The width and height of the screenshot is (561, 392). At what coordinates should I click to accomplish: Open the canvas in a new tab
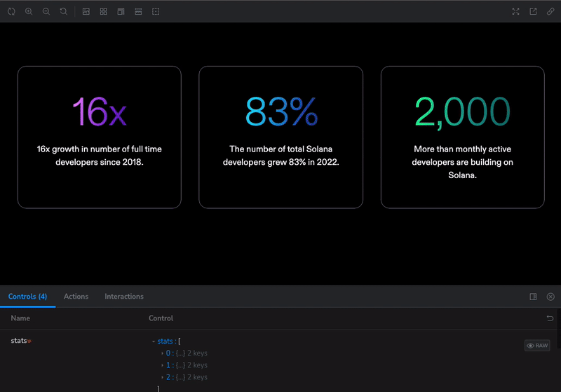tap(533, 11)
